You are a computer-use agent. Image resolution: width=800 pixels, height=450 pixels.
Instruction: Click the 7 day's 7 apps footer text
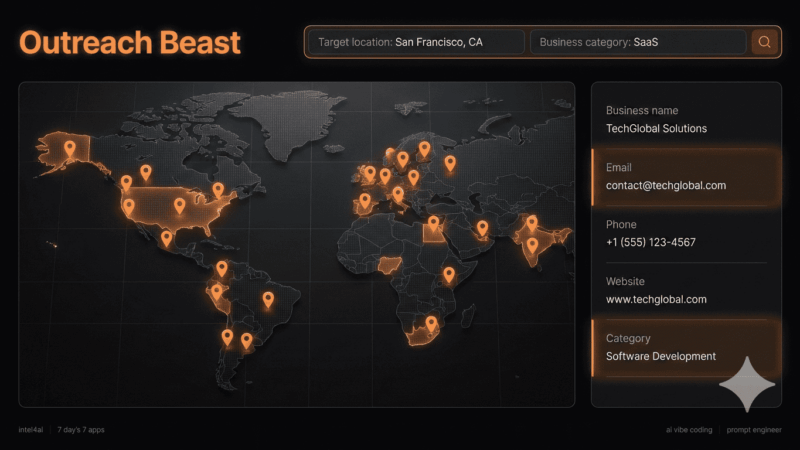point(81,430)
